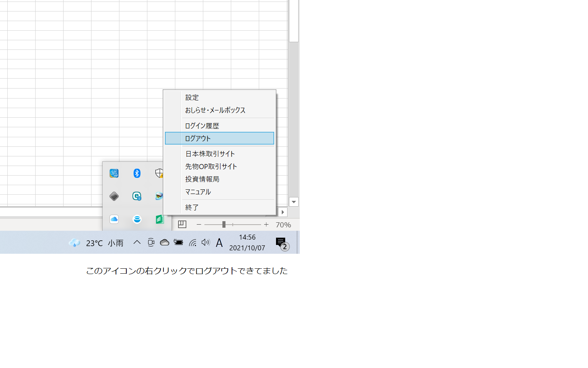Choose 設定 in the context menu
Viewport: 588px width, 368px height.
point(192,98)
